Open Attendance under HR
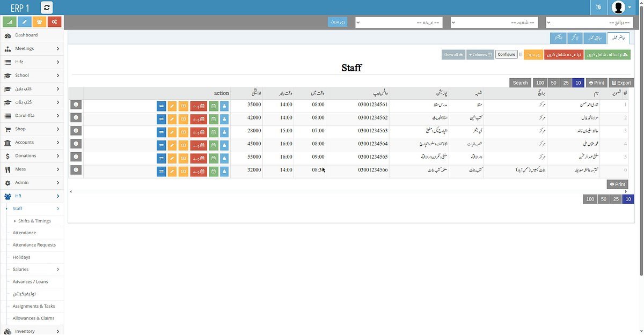644x335 pixels. point(35,233)
